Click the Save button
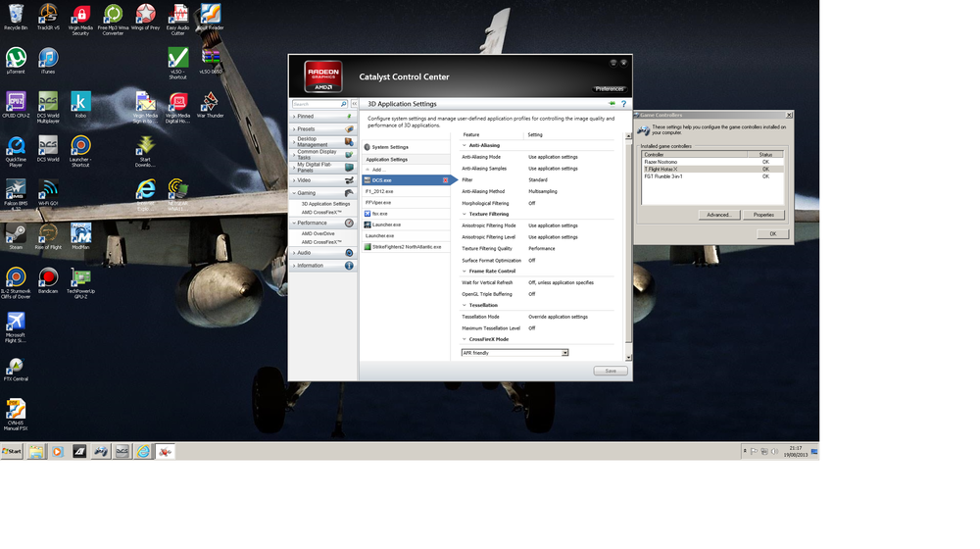The width and height of the screenshot is (980, 549). (x=611, y=371)
